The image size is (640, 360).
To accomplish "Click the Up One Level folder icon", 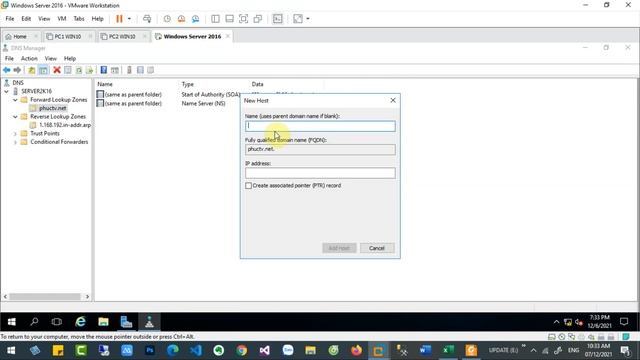I will point(31,70).
